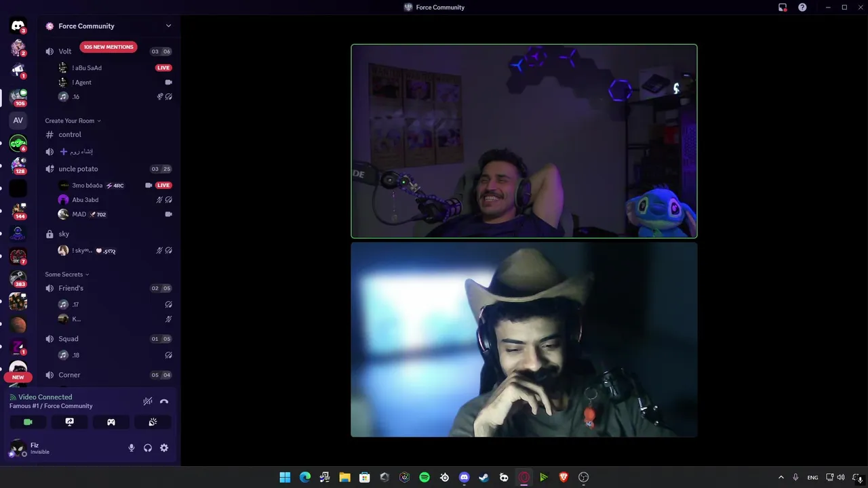868x488 pixels.
Task: Open Force Community server dropdown menu
Action: tap(168, 26)
